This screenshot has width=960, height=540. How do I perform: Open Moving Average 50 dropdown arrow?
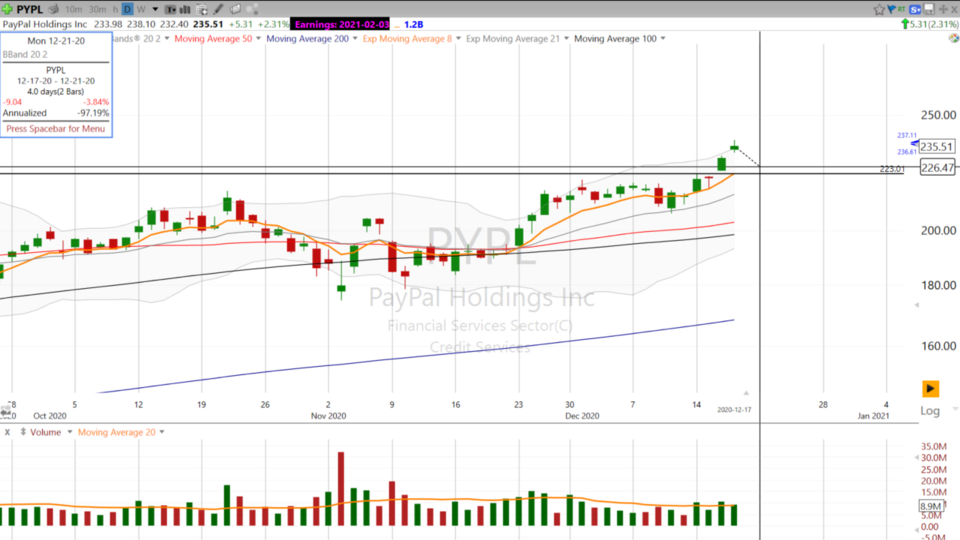click(x=258, y=39)
